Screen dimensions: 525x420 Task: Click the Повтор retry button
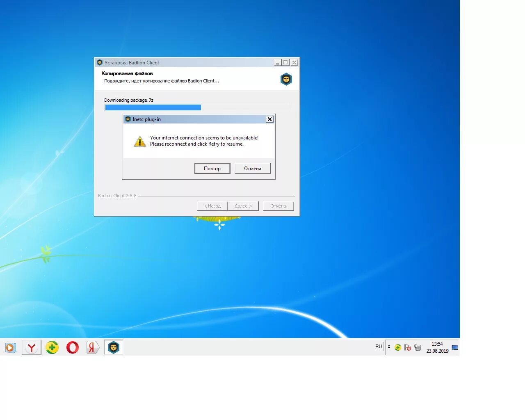click(x=212, y=169)
